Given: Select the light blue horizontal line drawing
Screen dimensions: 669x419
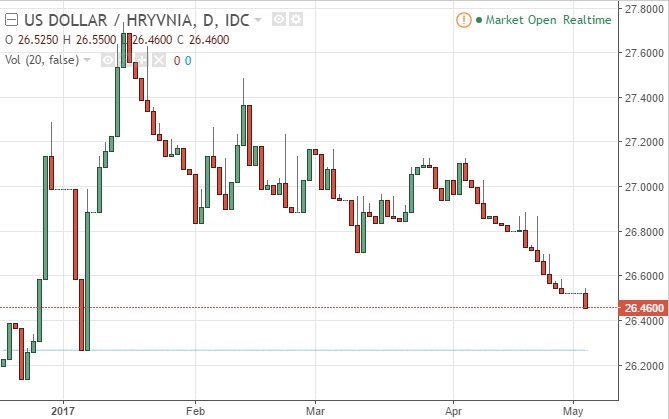Looking at the screenshot, I should pyautogui.click(x=294, y=350).
